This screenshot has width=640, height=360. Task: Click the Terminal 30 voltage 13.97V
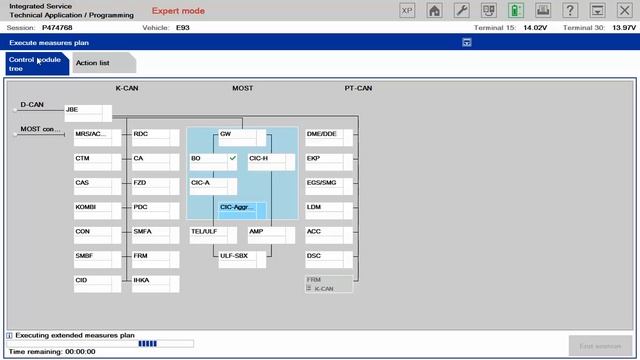click(624, 28)
